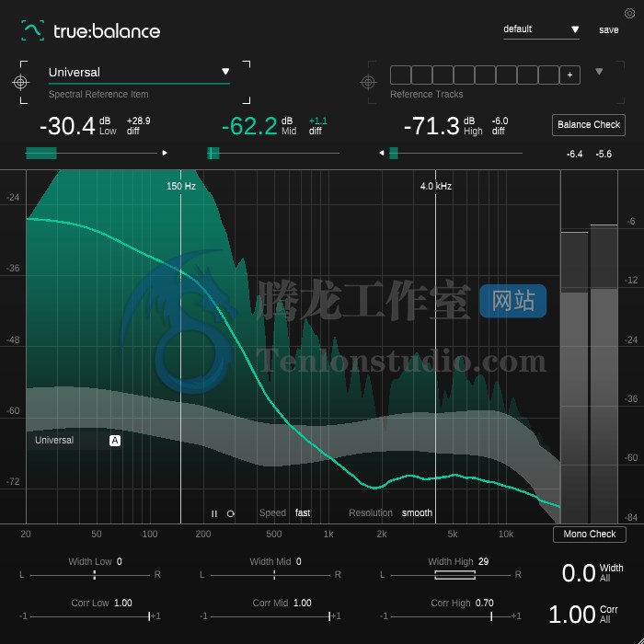Solo Low band with right arrow
Image resolution: width=644 pixels, height=644 pixels.
coord(165,153)
